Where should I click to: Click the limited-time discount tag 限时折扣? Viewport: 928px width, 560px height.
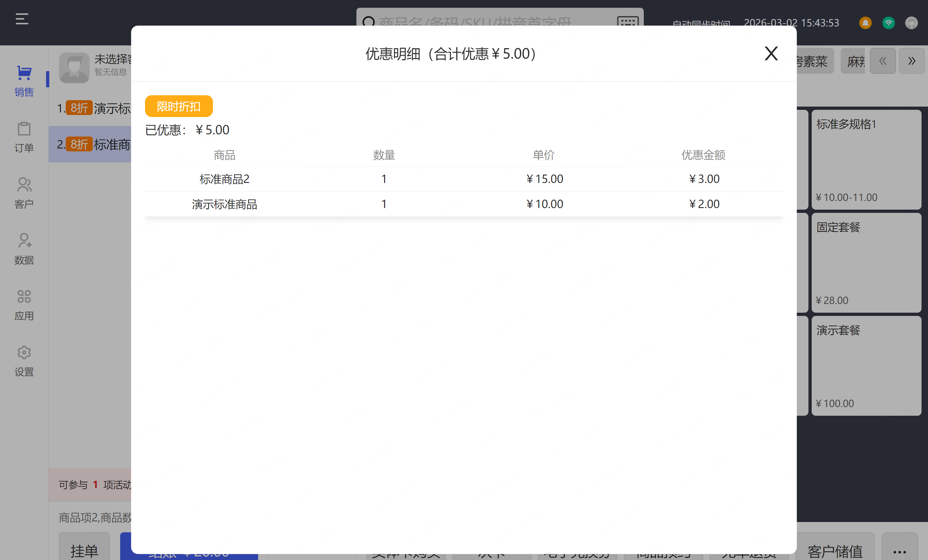coord(179,107)
